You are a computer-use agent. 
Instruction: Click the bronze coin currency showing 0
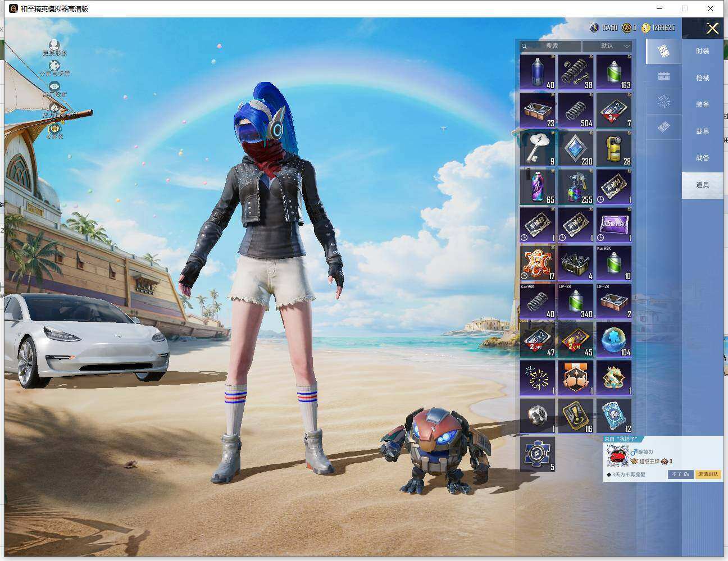click(x=629, y=28)
